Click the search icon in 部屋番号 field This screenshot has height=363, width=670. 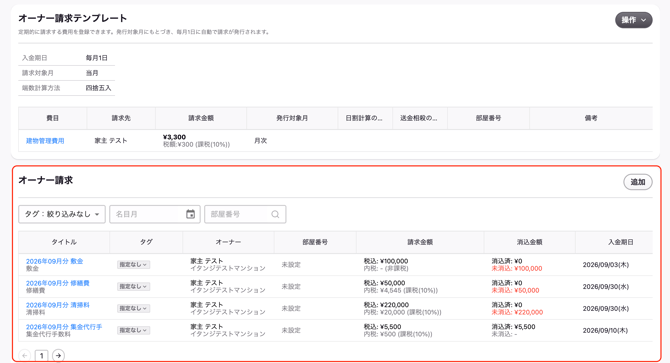pos(275,214)
